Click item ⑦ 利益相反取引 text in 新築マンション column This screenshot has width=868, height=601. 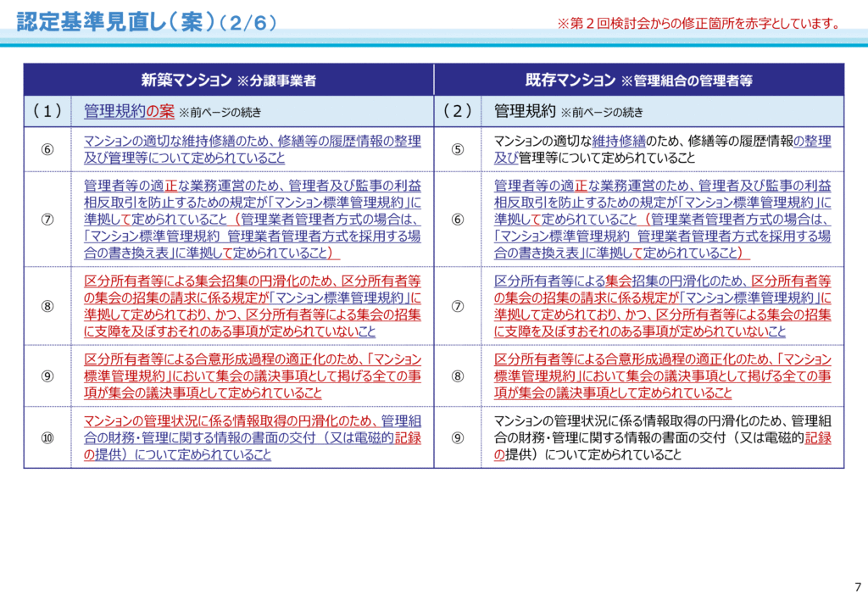252,219
